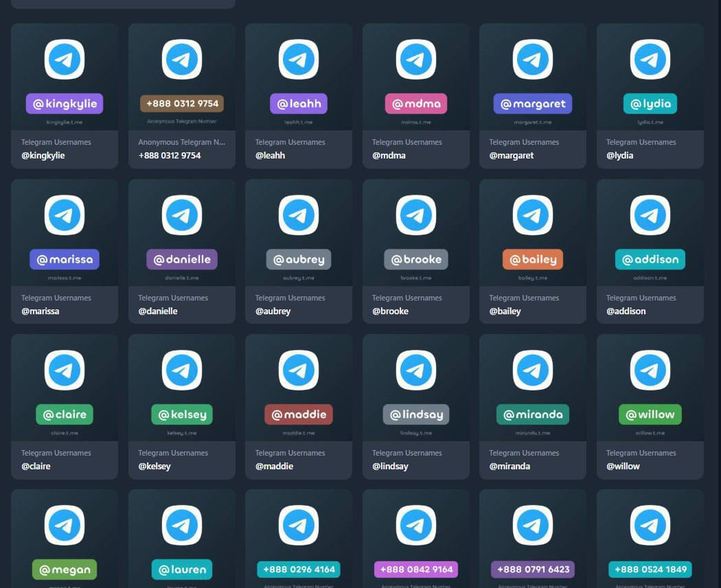Click the Telegram icon above @lauren
Viewport: 721px width, 588px height.
pos(182,525)
